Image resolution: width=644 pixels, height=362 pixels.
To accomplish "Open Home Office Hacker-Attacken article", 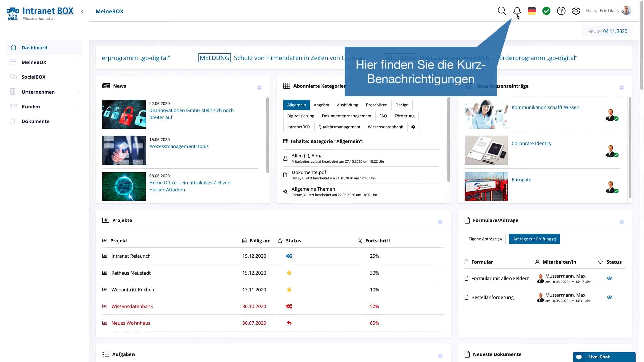I will [190, 186].
